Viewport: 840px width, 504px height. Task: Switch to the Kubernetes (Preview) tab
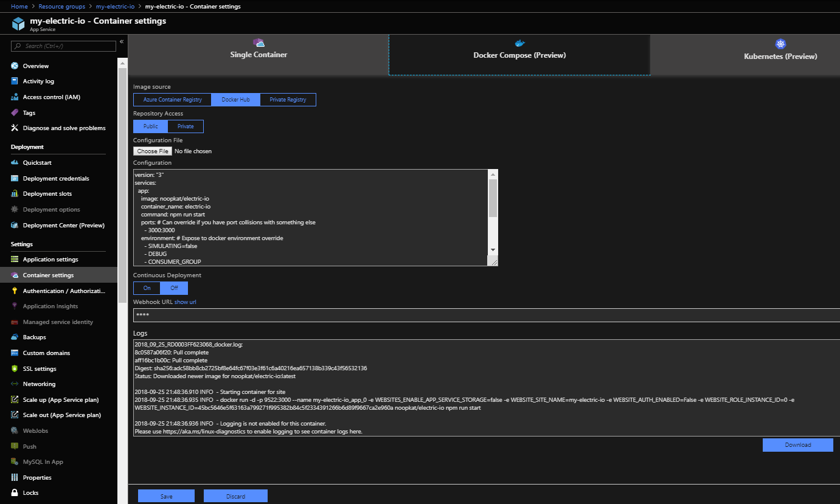745,55
